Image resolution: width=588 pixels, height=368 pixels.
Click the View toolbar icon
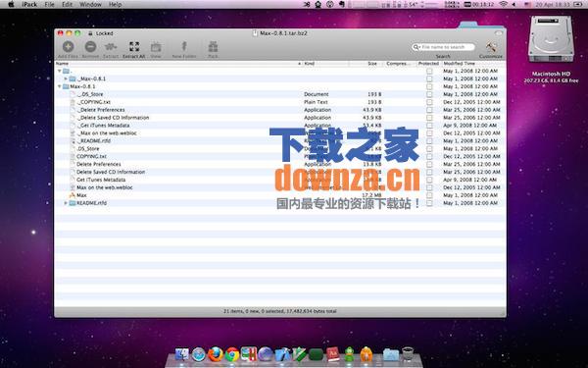coord(156,47)
